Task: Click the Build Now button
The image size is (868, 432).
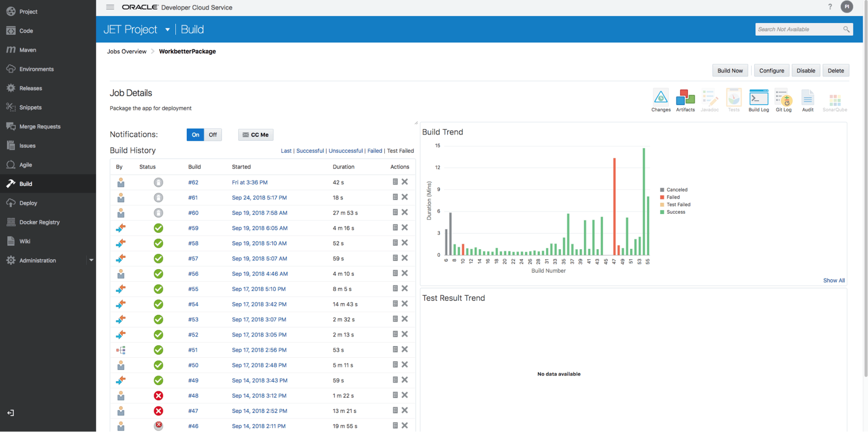Action: [x=730, y=71]
